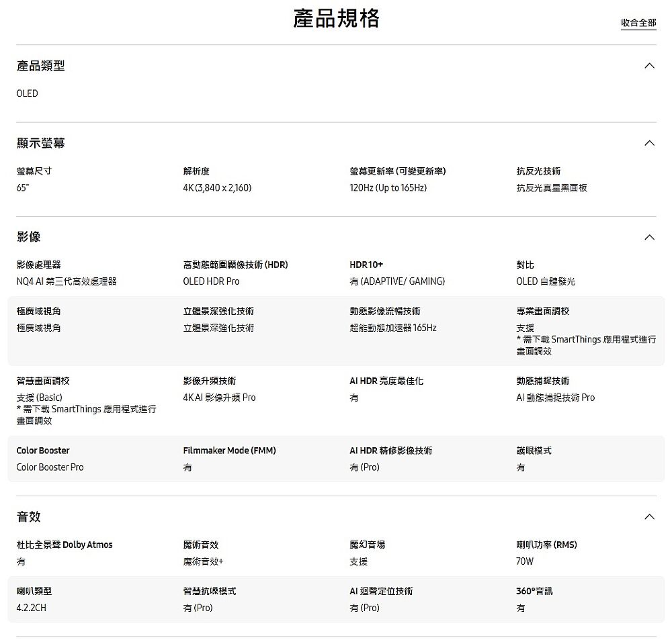Click the Color Booster bold label
The image size is (672, 644).
coord(43,451)
